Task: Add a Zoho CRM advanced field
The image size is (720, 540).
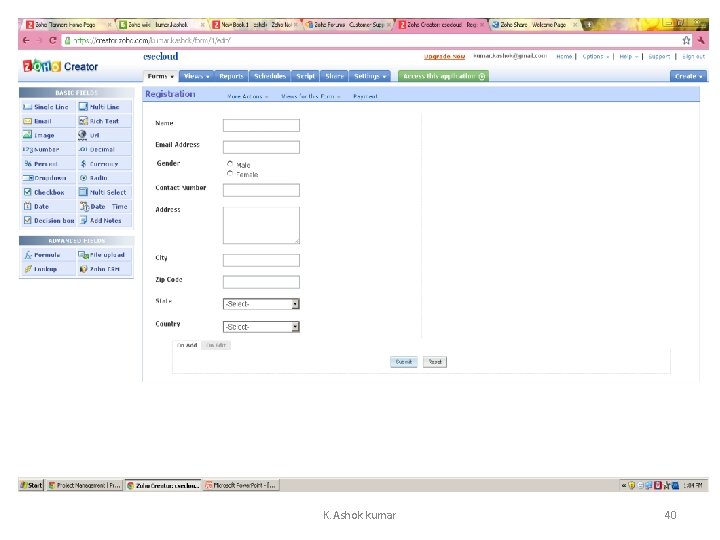Action: click(x=104, y=269)
